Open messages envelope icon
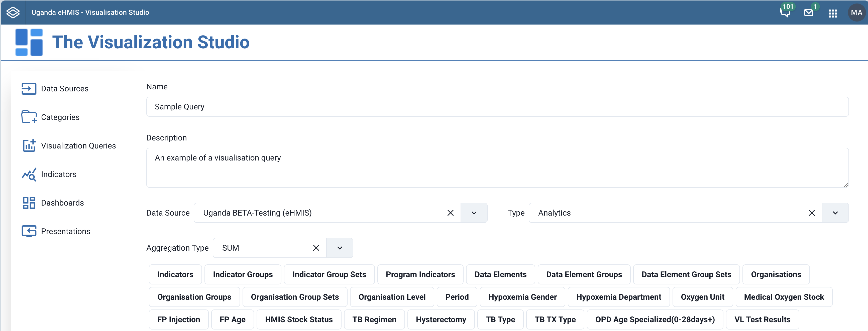Viewport: 868px width, 331px height. [x=809, y=13]
